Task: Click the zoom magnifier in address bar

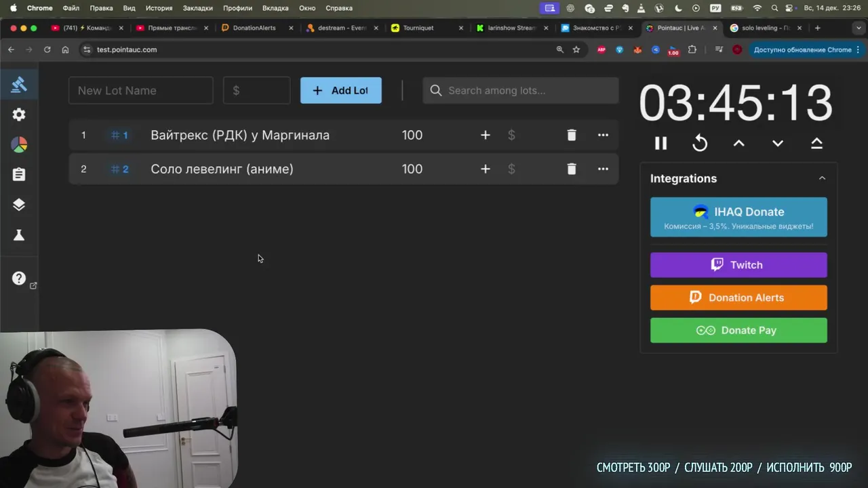Action: (559, 49)
